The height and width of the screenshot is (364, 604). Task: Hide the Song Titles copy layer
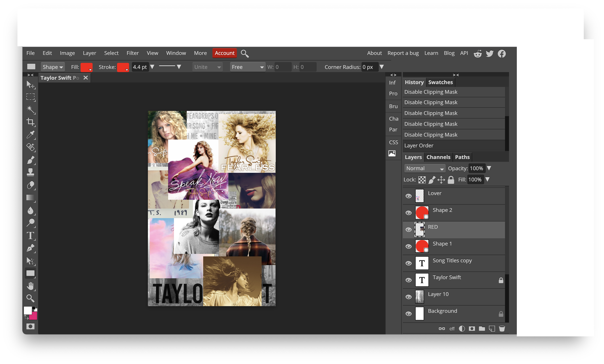pos(409,263)
